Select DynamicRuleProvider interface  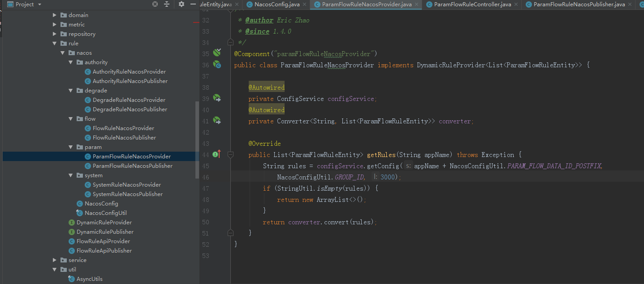104,223
